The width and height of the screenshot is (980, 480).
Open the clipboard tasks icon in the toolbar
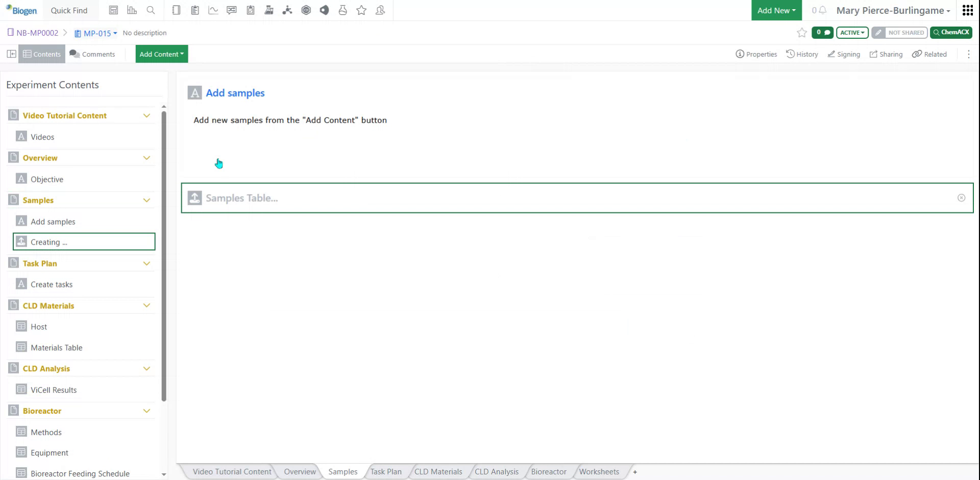(250, 10)
